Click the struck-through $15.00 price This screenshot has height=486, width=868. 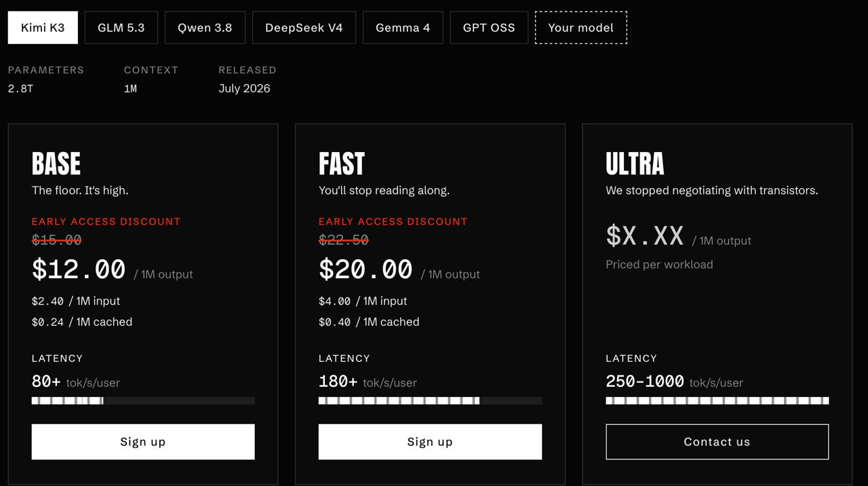57,240
